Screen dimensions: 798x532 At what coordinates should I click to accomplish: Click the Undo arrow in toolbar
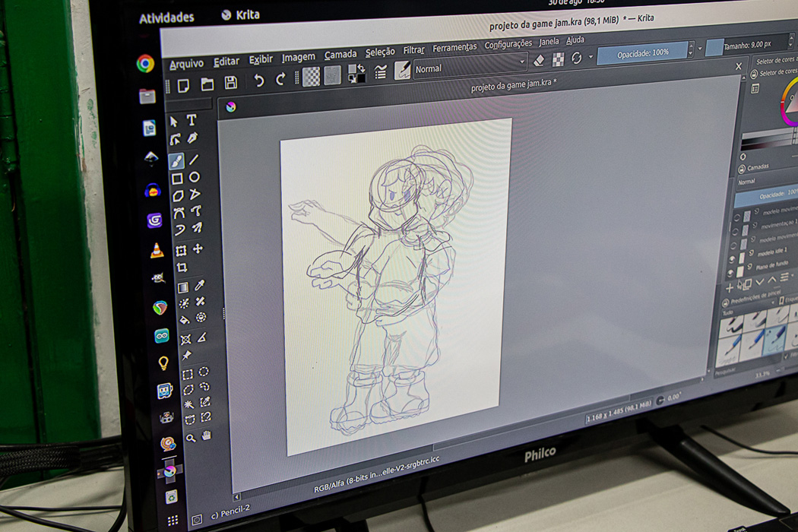pos(259,81)
